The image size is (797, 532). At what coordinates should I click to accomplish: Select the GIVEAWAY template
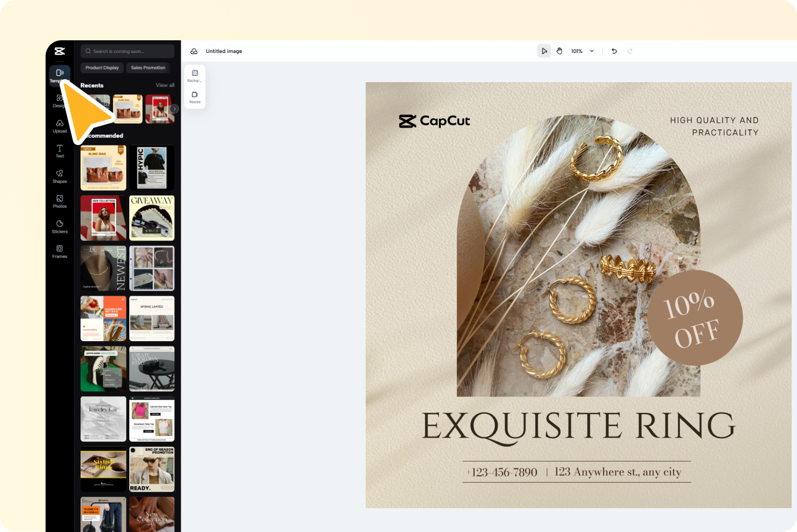(152, 218)
